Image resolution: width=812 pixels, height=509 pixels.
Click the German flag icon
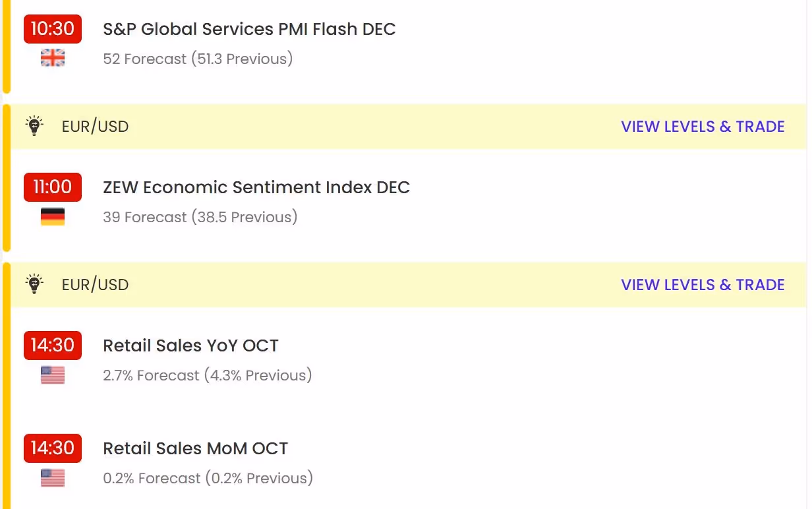pos(53,217)
